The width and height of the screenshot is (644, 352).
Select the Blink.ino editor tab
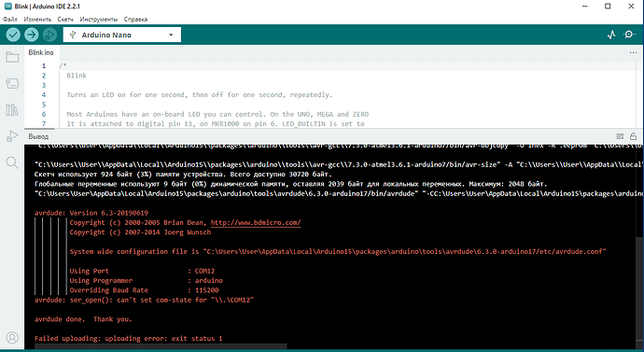coord(41,52)
